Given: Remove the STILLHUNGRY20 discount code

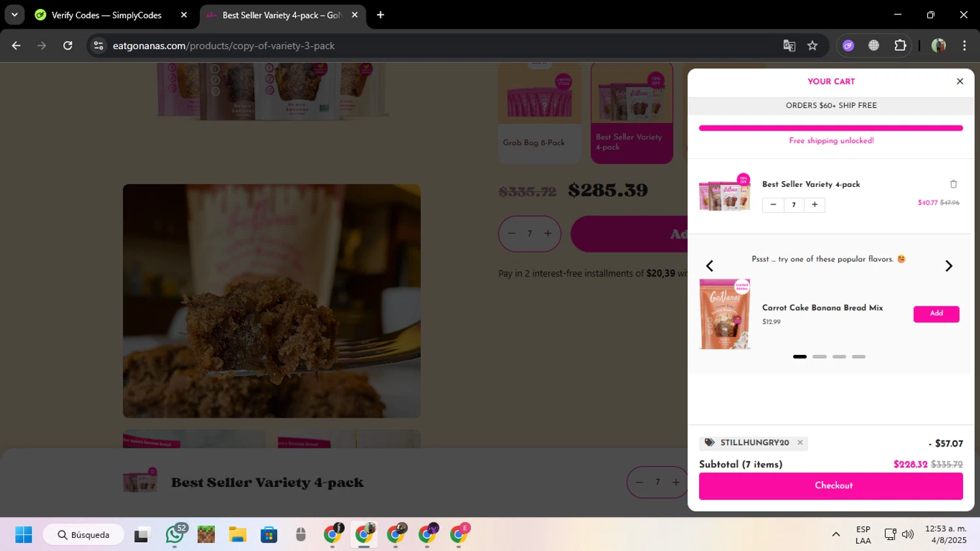Looking at the screenshot, I should click(x=800, y=442).
